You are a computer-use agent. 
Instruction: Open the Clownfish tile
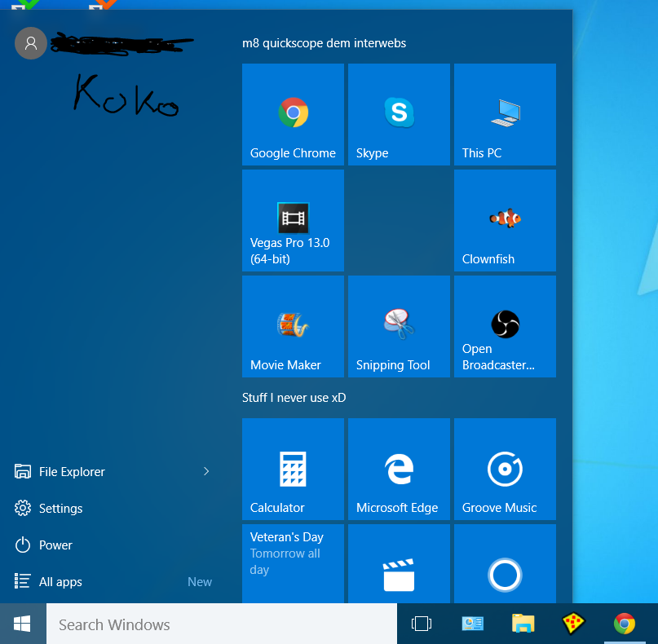(505, 220)
